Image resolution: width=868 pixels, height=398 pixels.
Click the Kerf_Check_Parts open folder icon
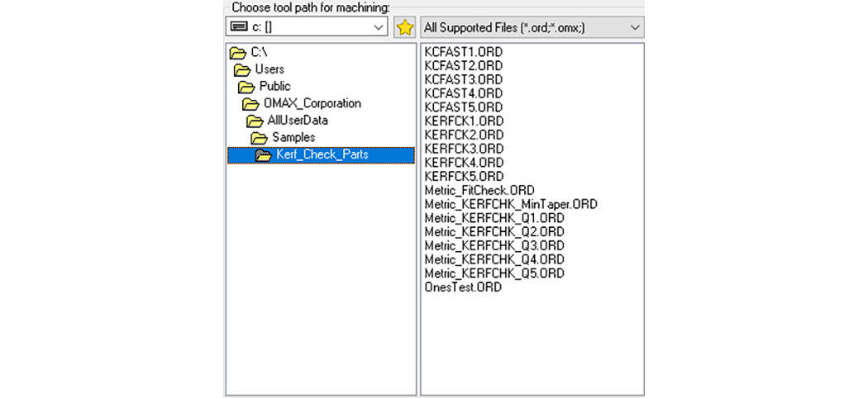point(264,155)
